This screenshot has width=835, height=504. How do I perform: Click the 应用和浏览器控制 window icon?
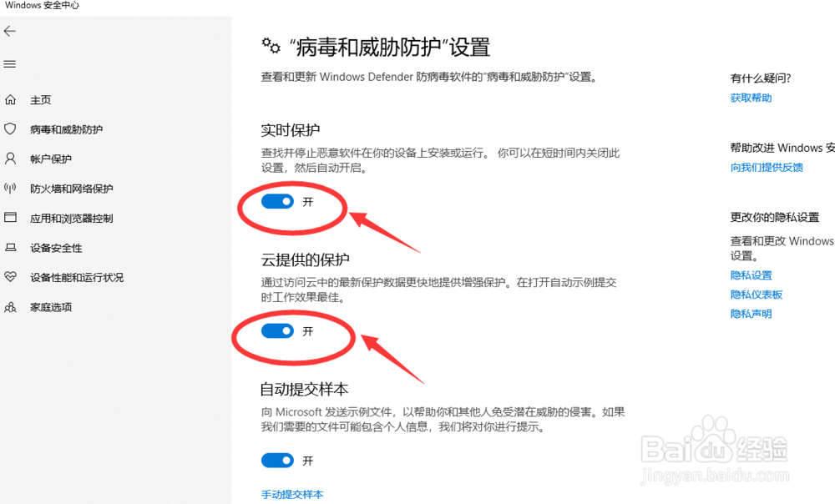tap(10, 217)
